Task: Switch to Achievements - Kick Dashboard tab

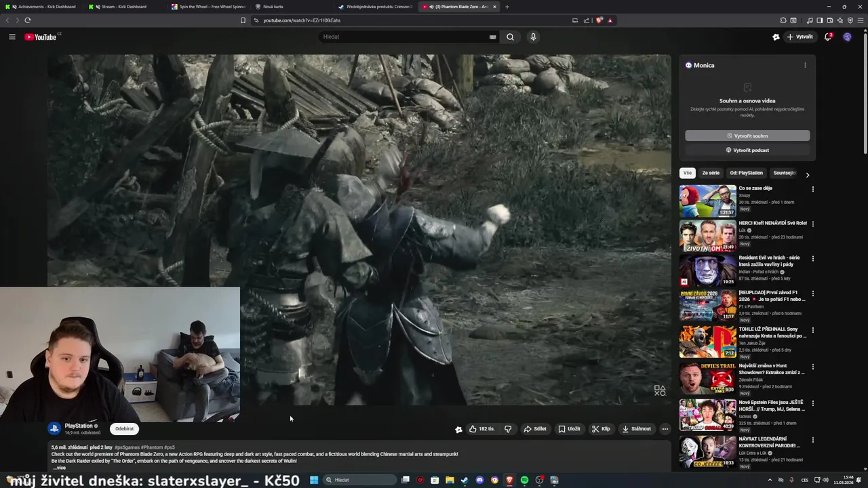Action: [x=43, y=7]
